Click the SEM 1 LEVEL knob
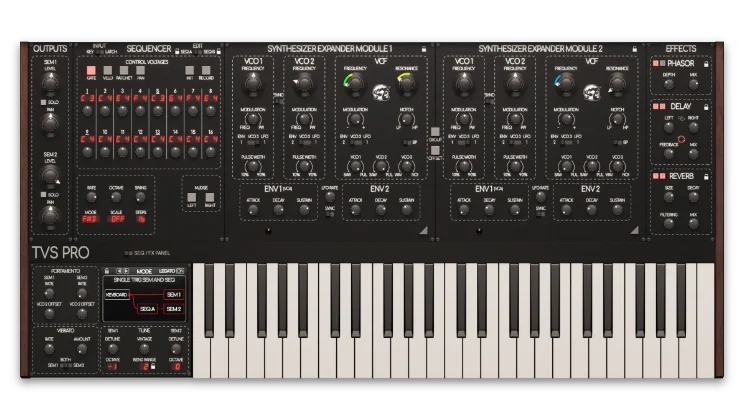743x420 pixels. pyautogui.click(x=50, y=83)
